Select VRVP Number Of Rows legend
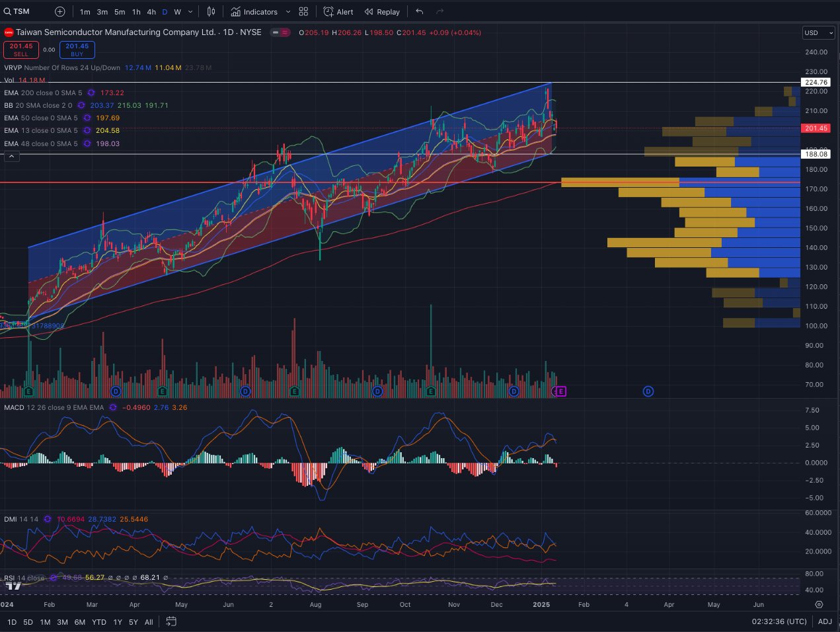Viewport: 840px width, 632px height. click(x=62, y=67)
